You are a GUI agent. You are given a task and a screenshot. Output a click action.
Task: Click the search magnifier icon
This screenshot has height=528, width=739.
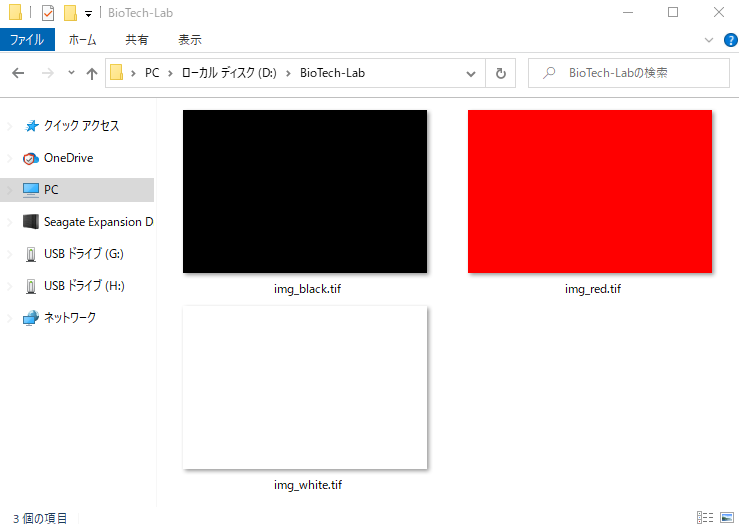point(549,73)
